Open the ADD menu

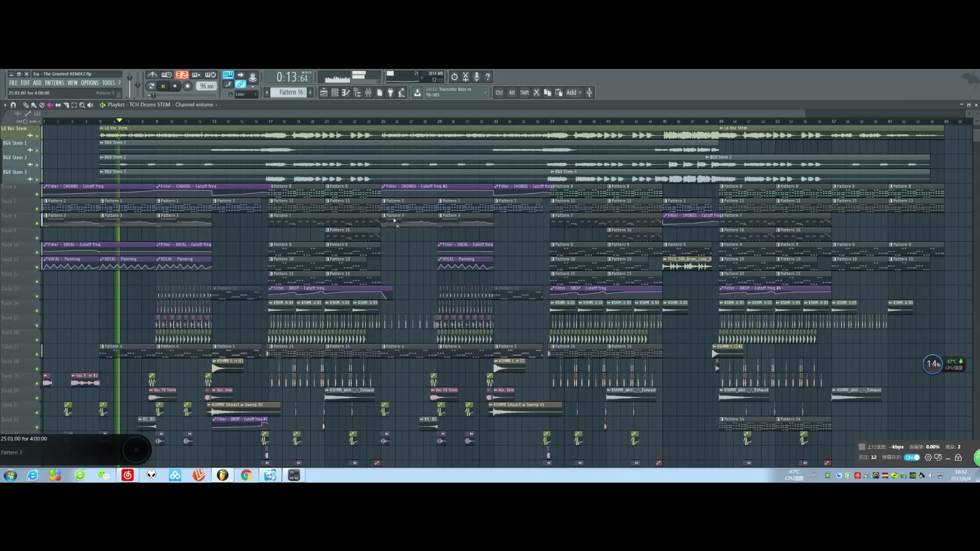point(37,83)
